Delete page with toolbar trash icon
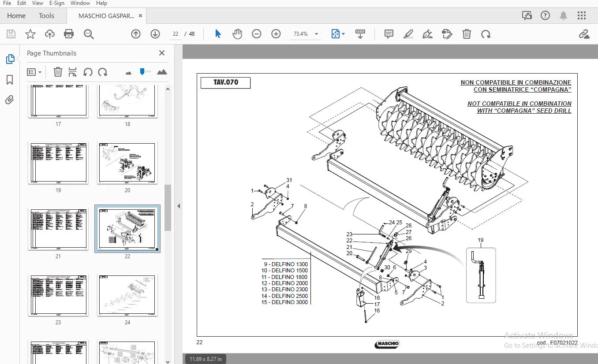This screenshot has width=598, height=364. pyautogui.click(x=467, y=34)
